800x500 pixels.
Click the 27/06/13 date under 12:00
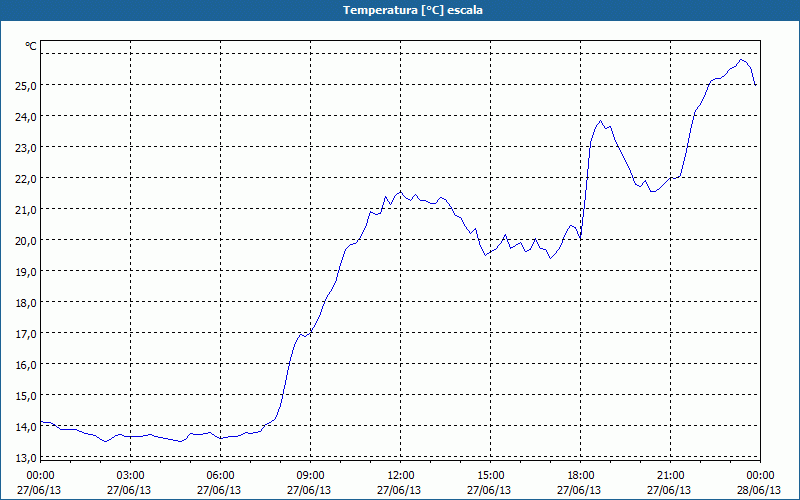click(399, 491)
